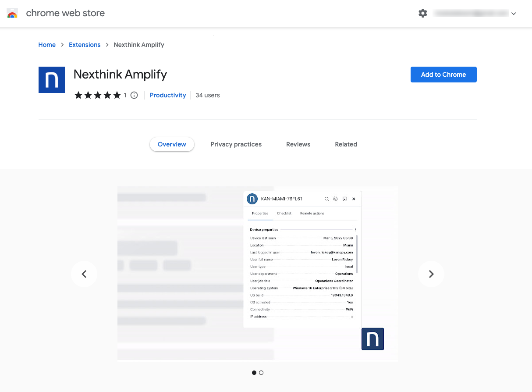Click the Add to Chrome button
Viewport: 532px width, 392px height.
443,75
